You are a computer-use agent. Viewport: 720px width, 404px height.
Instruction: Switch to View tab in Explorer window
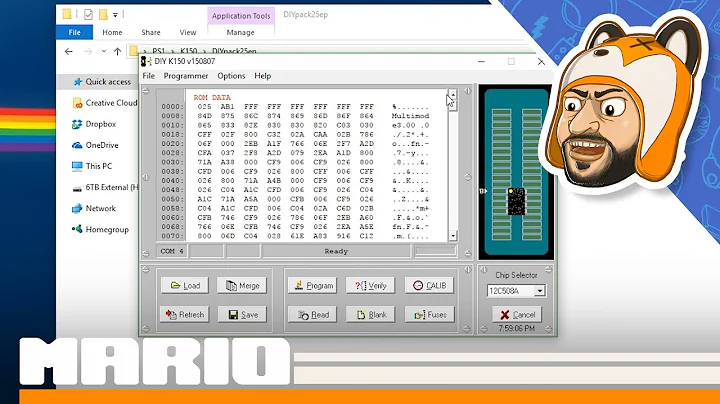188,32
